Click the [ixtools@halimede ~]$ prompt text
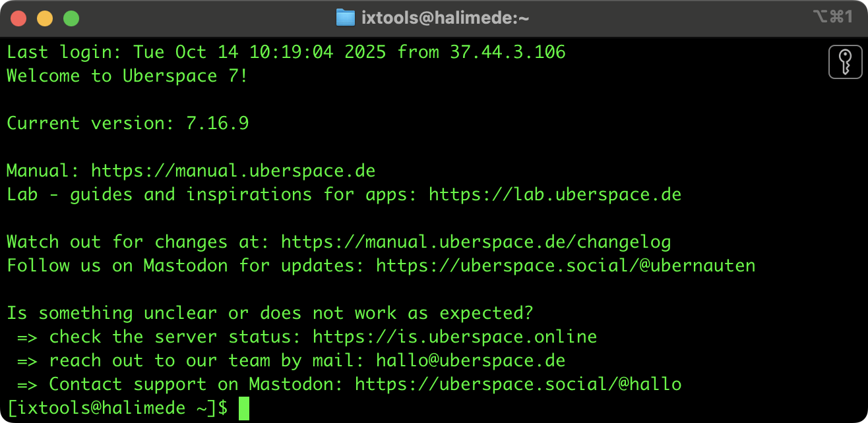Viewport: 868px width, 423px height. pyautogui.click(x=117, y=408)
